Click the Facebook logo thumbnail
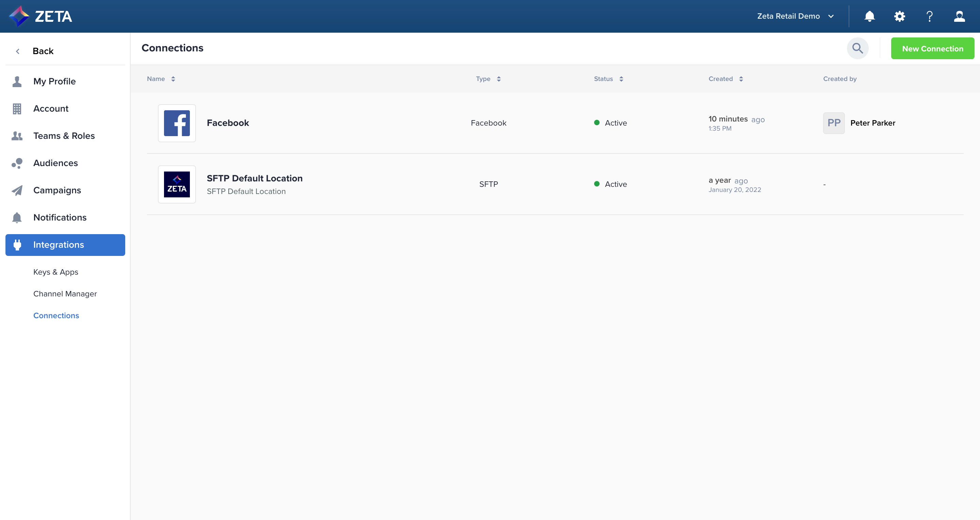Image resolution: width=980 pixels, height=520 pixels. pyautogui.click(x=177, y=123)
